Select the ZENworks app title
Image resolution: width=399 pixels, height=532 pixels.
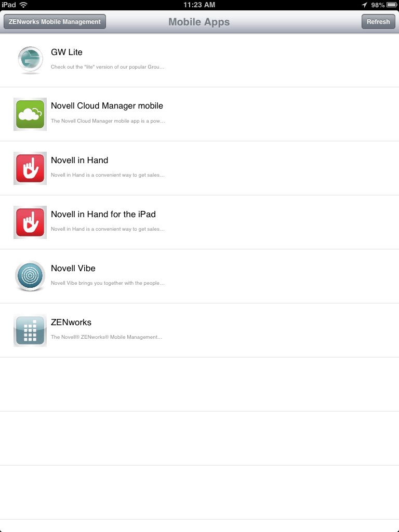click(71, 322)
